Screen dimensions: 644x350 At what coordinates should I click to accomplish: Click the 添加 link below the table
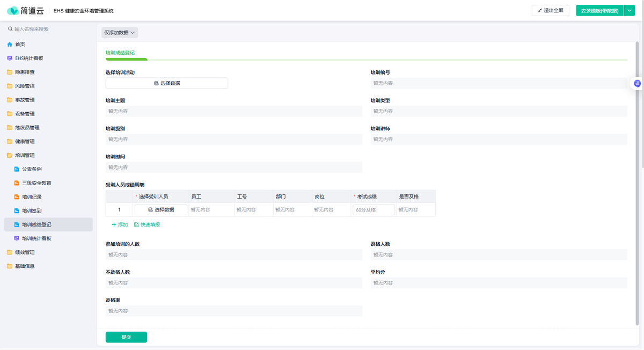click(x=120, y=224)
